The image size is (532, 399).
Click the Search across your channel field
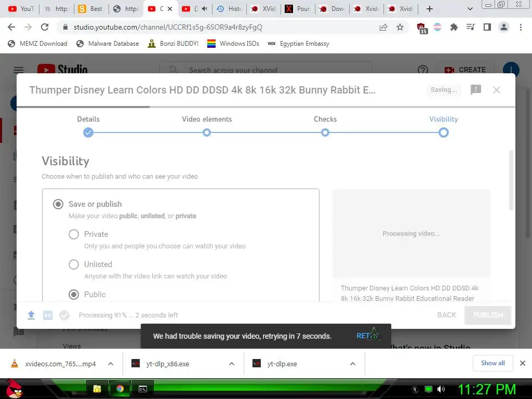point(266,69)
